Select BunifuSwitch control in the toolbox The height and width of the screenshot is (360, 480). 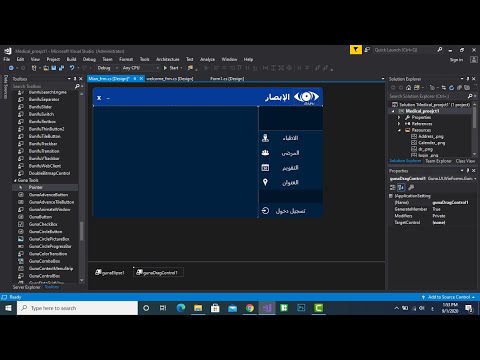coord(41,114)
